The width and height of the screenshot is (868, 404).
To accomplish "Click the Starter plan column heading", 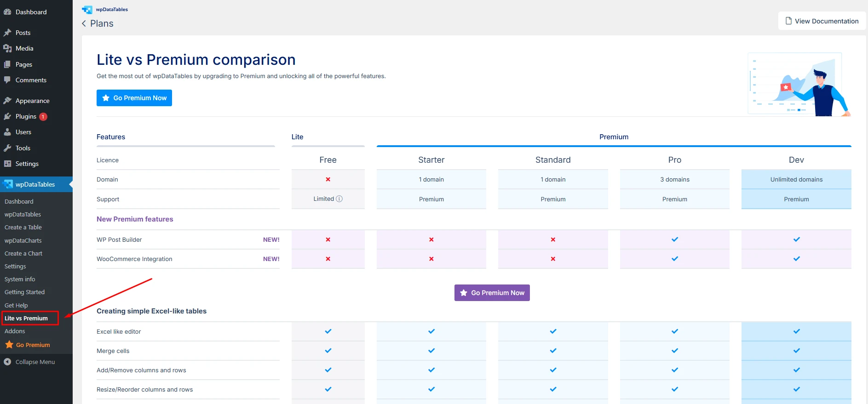I will 431,160.
